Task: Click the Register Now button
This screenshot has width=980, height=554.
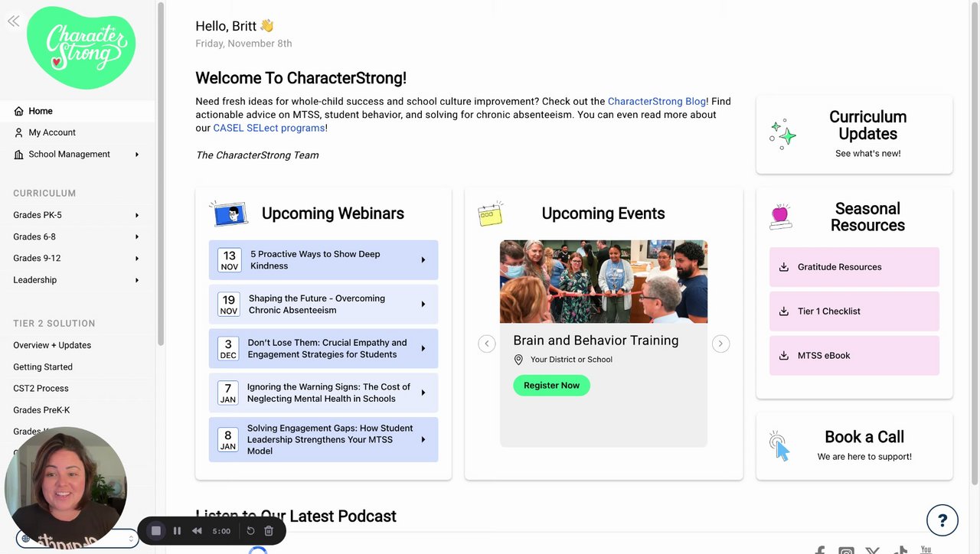Action: click(x=551, y=386)
